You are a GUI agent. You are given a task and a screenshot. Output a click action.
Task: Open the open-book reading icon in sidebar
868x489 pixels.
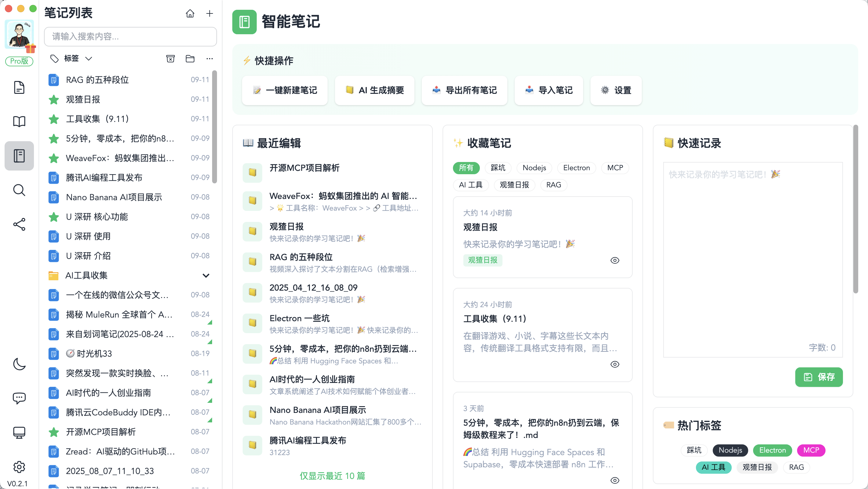pos(19,122)
